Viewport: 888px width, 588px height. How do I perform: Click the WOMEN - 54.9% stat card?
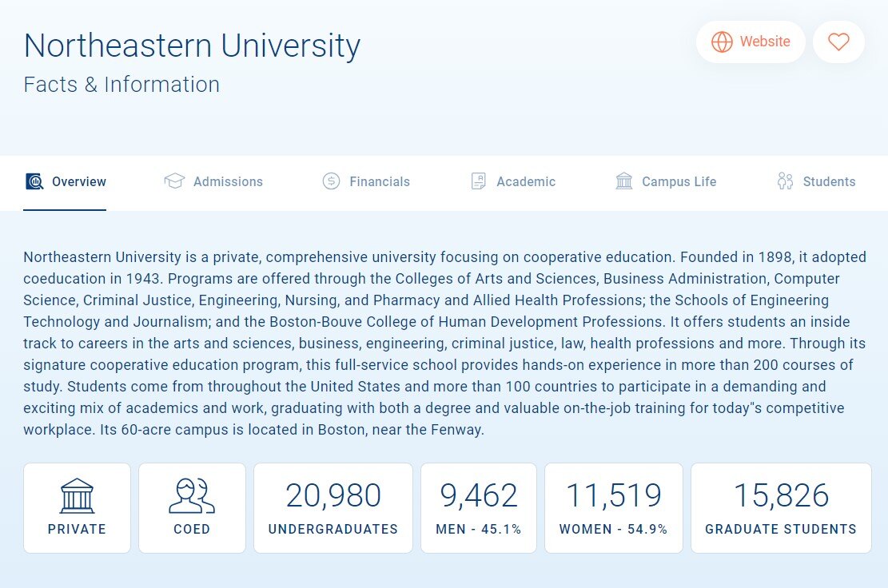click(614, 507)
